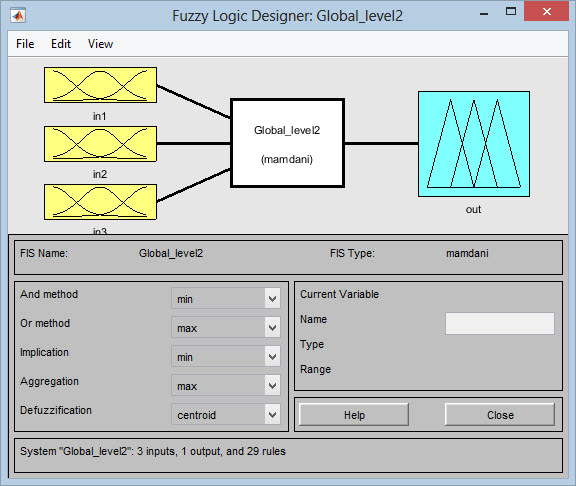
Task: Select the in3 input variable box
Action: 100,202
